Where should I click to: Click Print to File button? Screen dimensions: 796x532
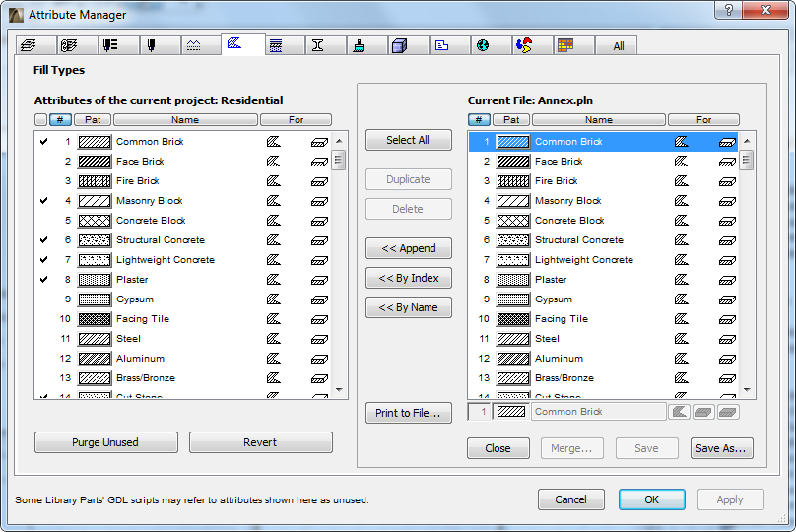(408, 413)
